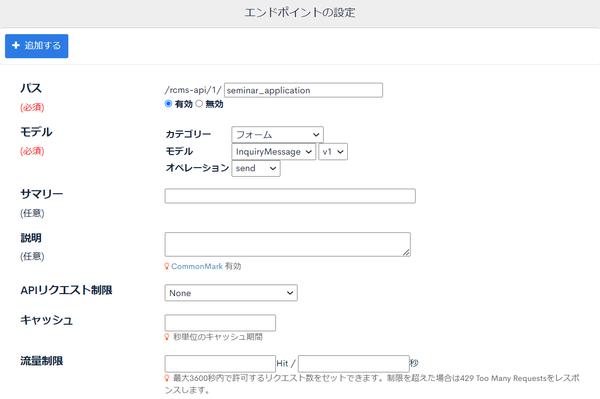Click the 流量制限 label
Screen dimensions: 600x399
pos(41,361)
